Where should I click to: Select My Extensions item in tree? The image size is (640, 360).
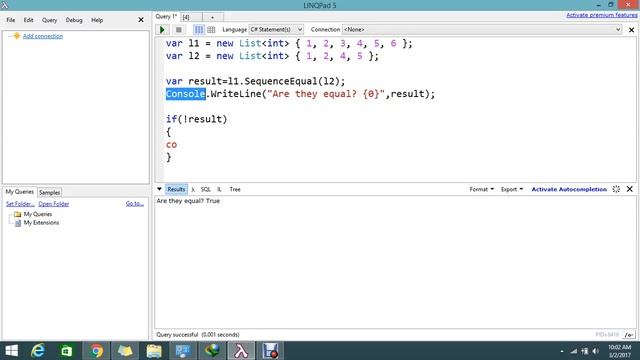point(41,222)
